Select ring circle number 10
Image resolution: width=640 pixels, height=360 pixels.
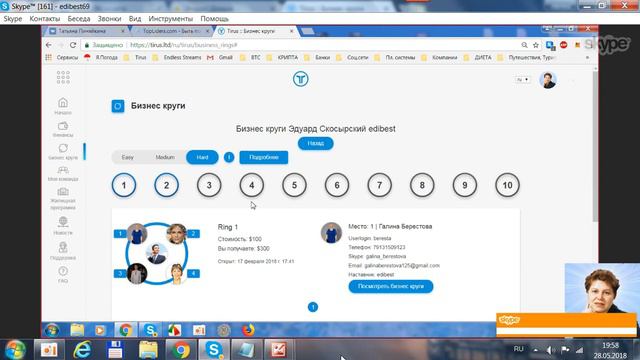pyautogui.click(x=507, y=185)
